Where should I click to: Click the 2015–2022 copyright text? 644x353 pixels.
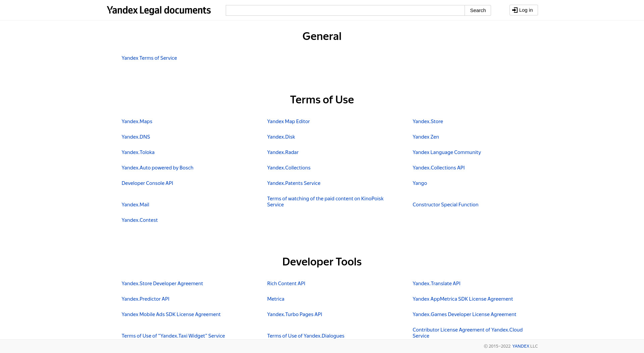pyautogui.click(x=497, y=346)
